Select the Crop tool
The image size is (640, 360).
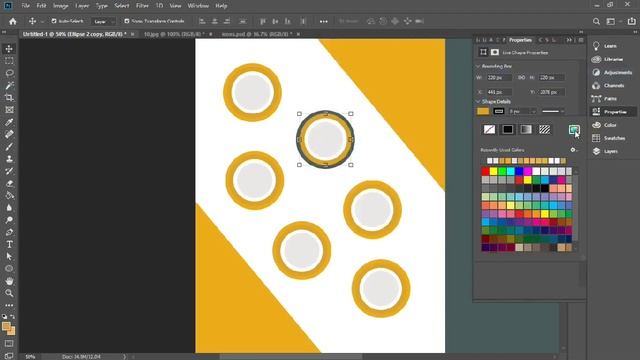point(9,98)
